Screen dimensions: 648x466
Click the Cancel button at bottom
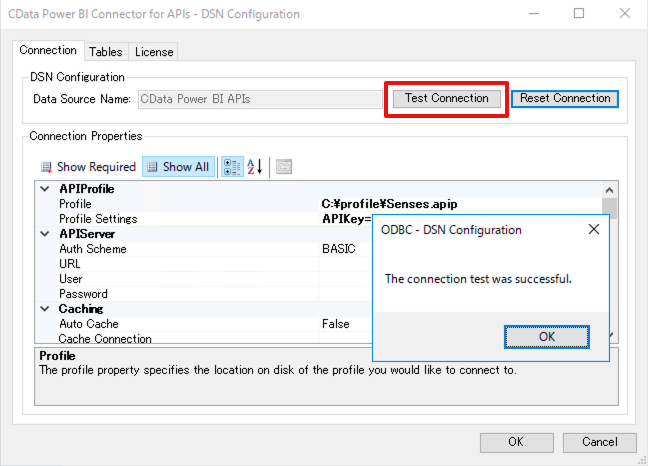tap(599, 442)
